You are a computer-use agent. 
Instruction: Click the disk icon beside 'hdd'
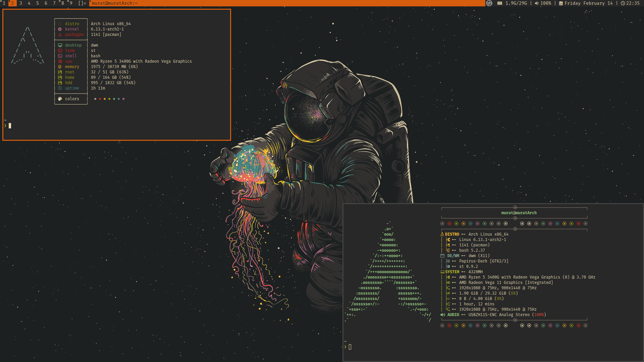click(60, 83)
